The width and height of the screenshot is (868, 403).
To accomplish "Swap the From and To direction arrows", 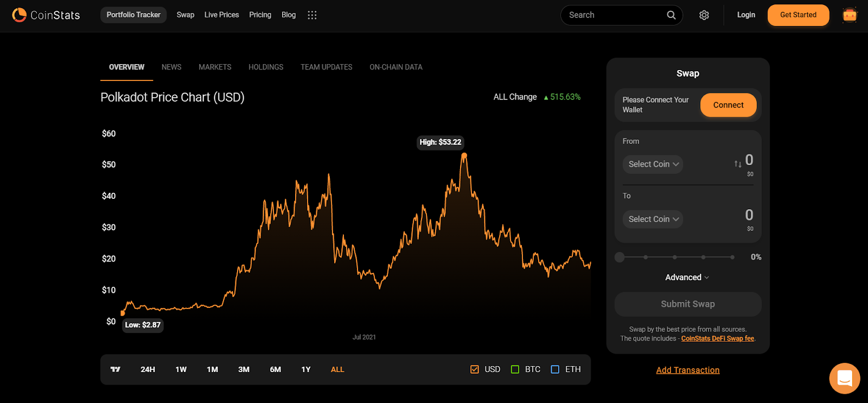I will (738, 164).
